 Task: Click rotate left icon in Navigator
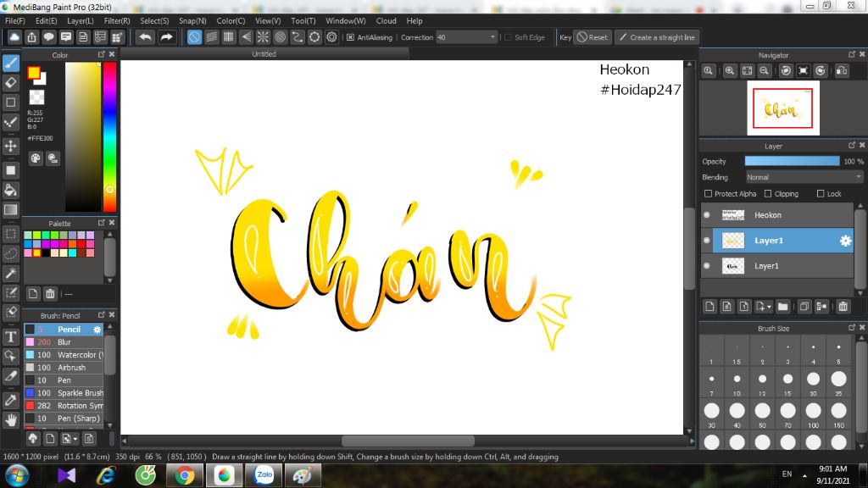[x=786, y=71]
